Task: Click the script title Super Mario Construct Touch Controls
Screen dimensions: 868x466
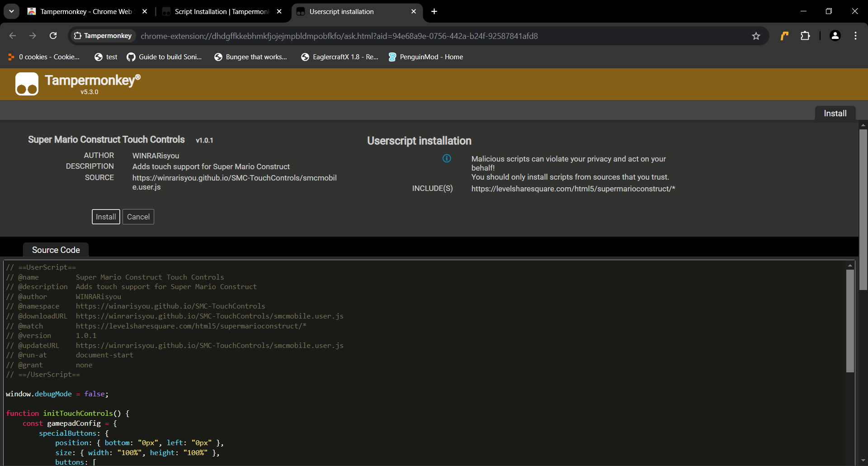Action: pyautogui.click(x=106, y=140)
